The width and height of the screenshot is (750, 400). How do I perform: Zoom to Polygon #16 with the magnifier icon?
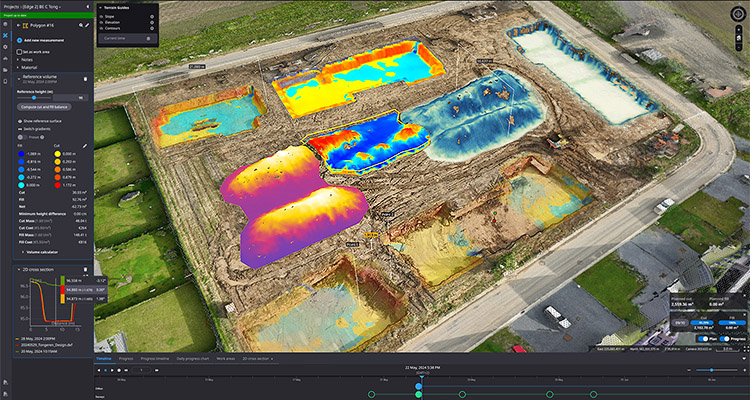pyautogui.click(x=81, y=25)
